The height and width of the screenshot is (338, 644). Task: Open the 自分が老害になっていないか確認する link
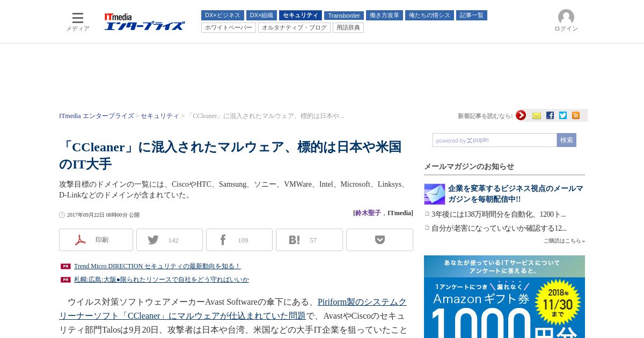click(499, 228)
